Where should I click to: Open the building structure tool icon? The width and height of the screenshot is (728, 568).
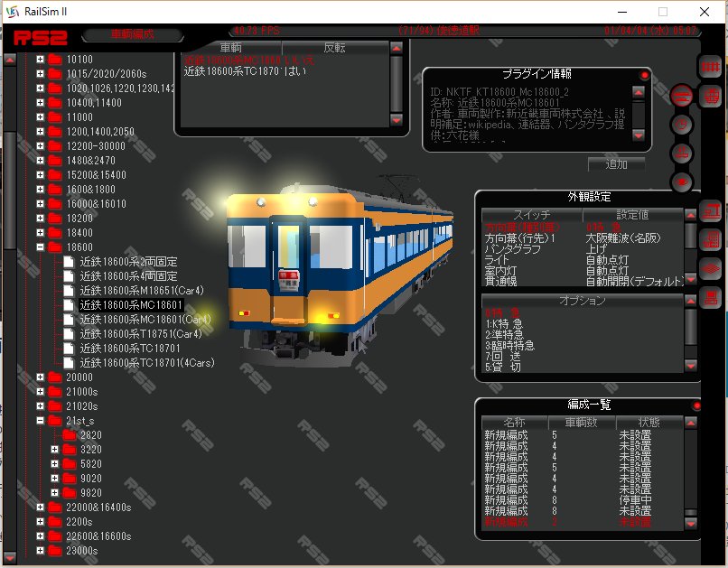click(x=711, y=240)
